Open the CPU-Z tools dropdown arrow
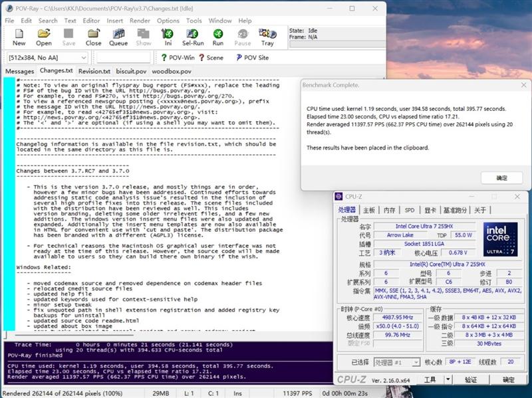 (448, 380)
